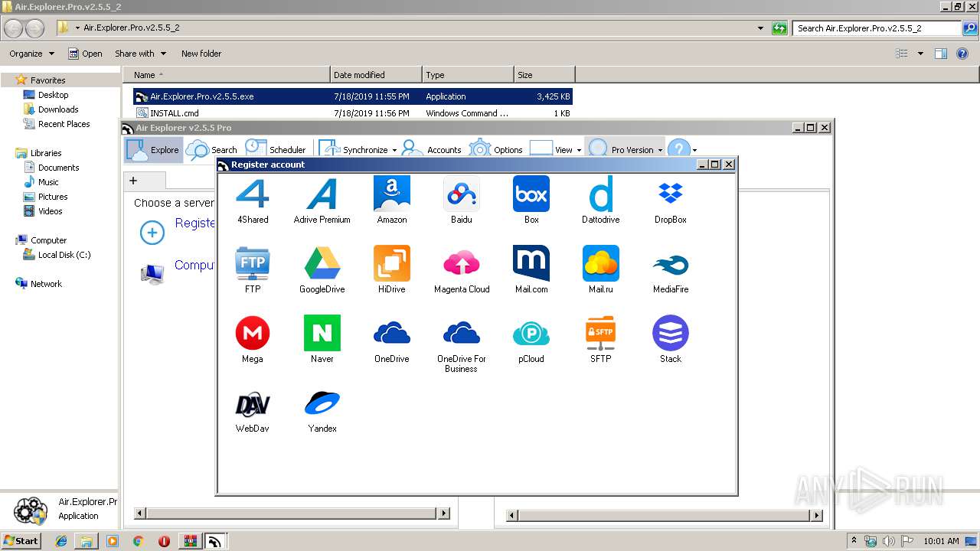
Task: Select Air.Explorer.Pro.v2.5.5.exe file
Action: click(352, 96)
